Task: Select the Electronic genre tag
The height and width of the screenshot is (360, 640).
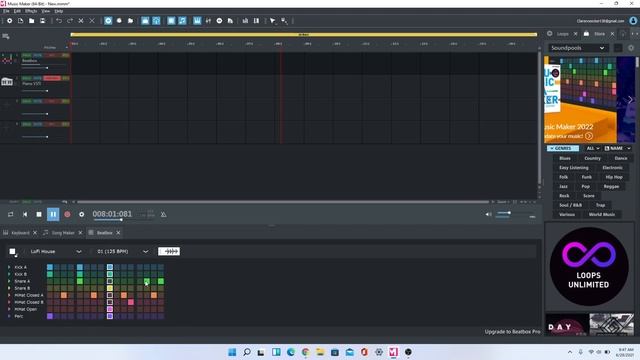Action: tap(612, 168)
